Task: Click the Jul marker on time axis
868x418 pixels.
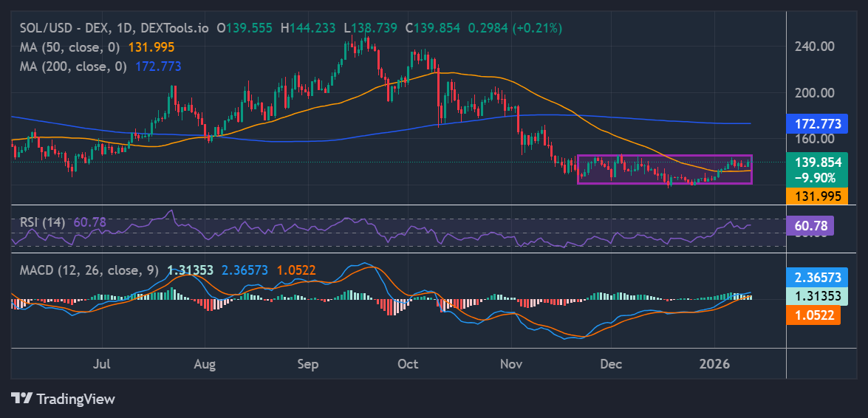Action: tap(103, 364)
